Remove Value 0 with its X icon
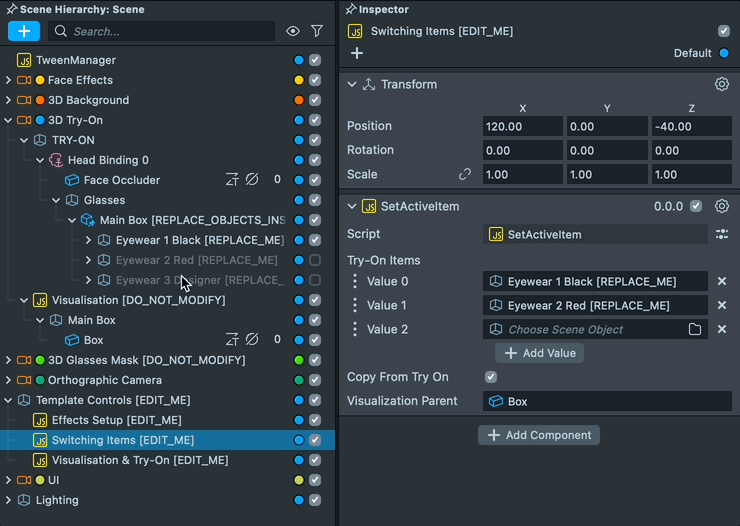This screenshot has height=526, width=740. [x=721, y=281]
